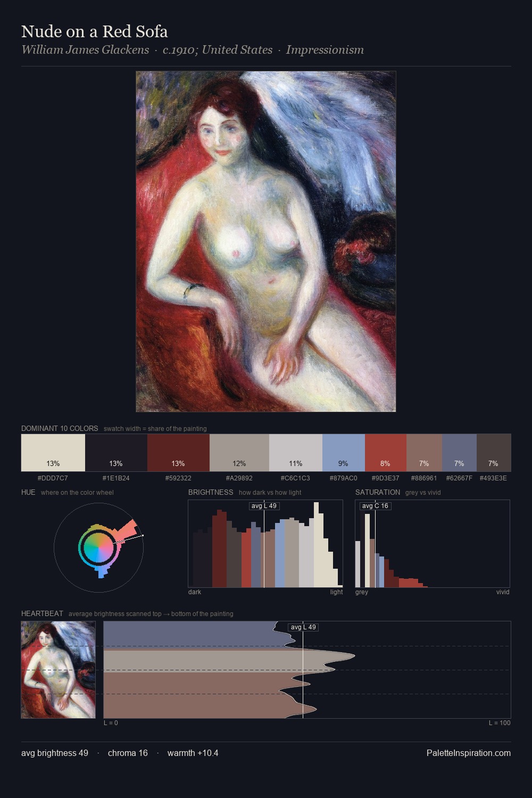Click the hex code '#DDD7C7' text
Viewport: 532px width, 798px height.
(53, 478)
